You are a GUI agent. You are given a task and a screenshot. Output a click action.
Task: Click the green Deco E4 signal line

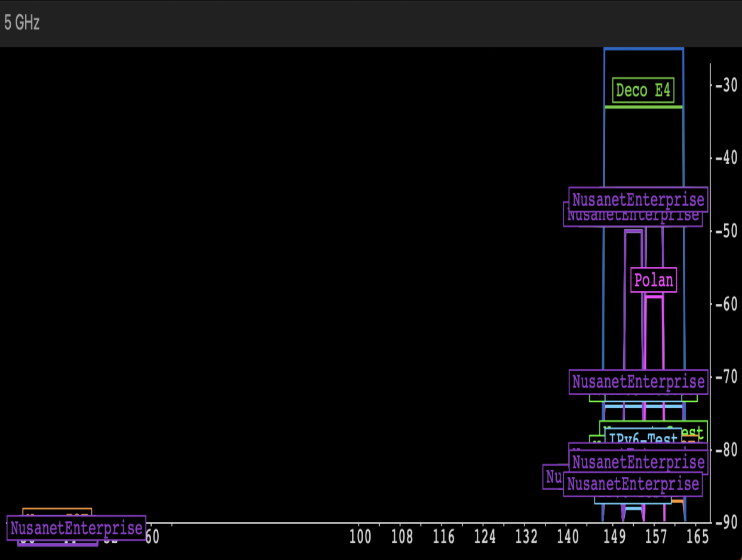click(643, 107)
